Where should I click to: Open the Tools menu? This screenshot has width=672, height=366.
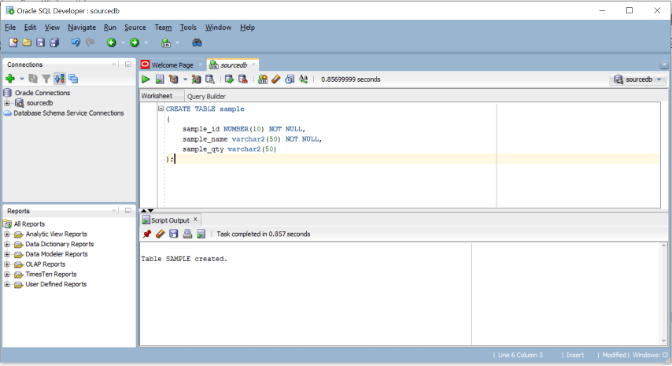(188, 27)
